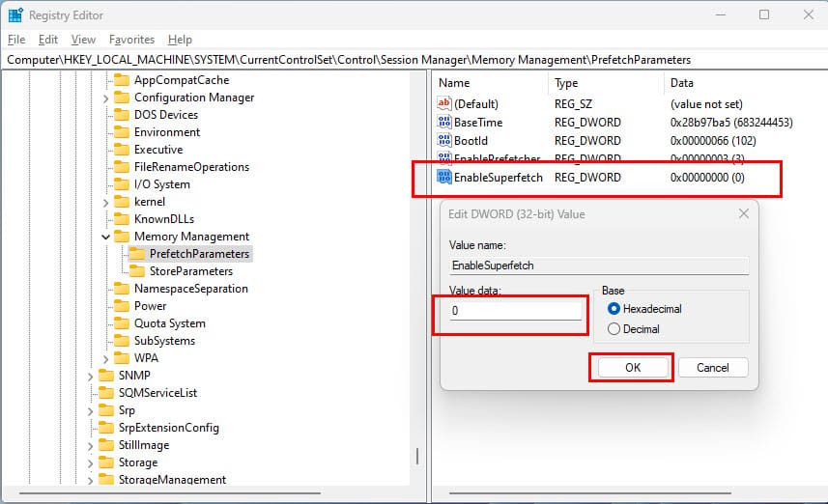
Task: Collapse the Memory Management tree node
Action: [x=105, y=237]
